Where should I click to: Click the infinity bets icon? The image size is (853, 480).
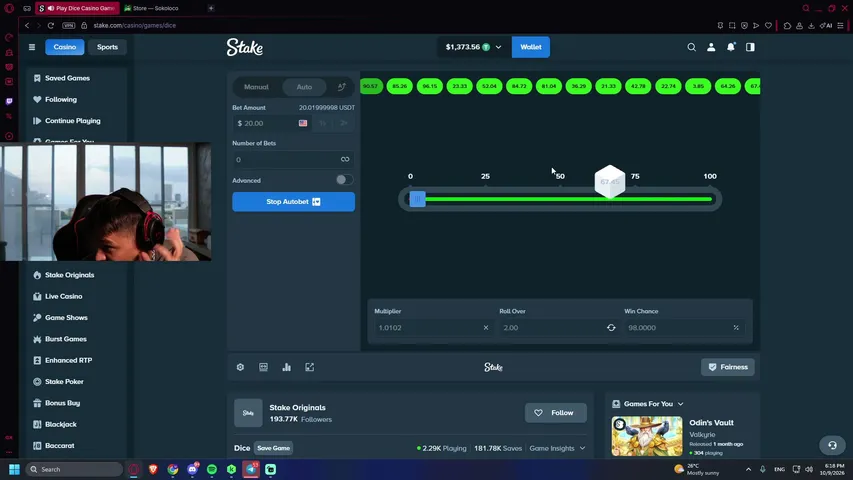point(345,159)
